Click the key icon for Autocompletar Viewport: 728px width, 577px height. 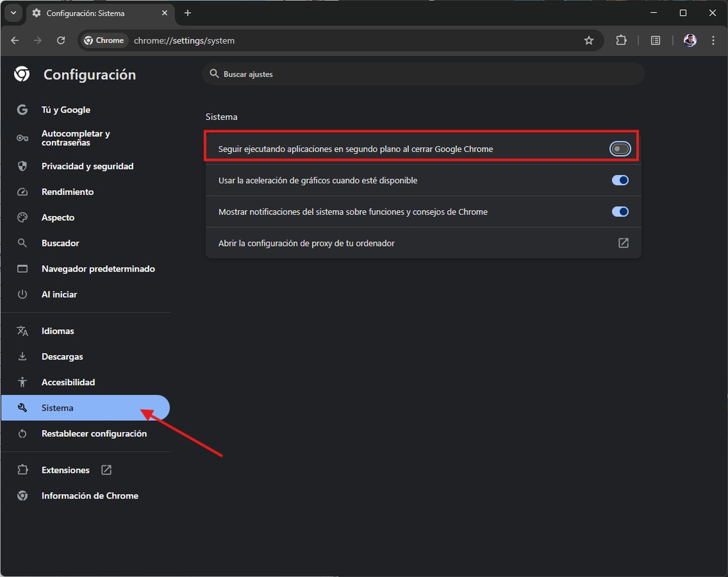click(22, 138)
